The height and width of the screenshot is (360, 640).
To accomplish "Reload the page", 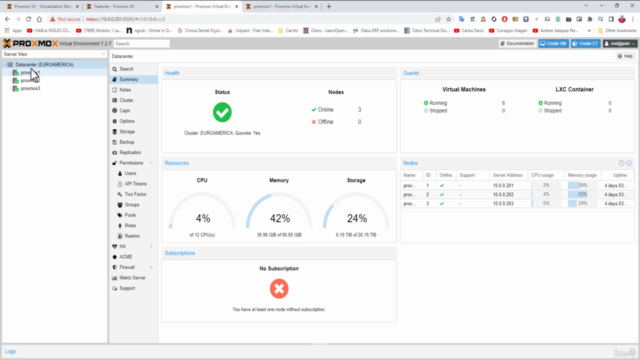I will tap(29, 19).
